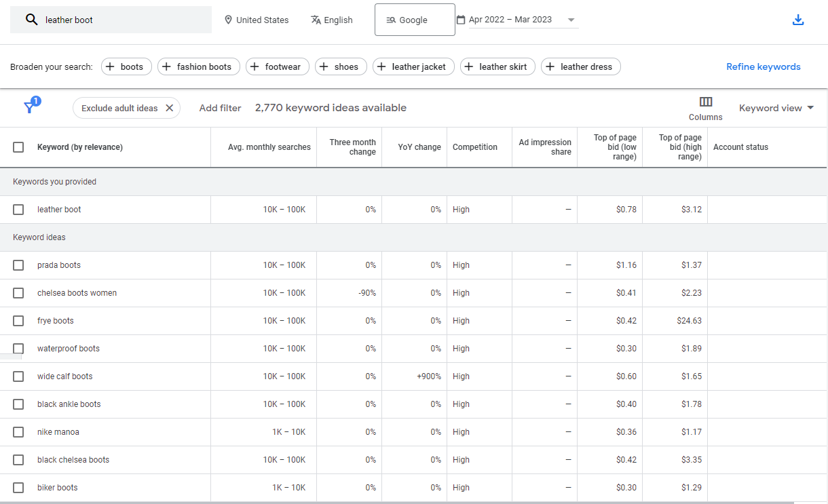Sort by Avg. monthly searches column
Image resolution: width=828 pixels, height=504 pixels.
(x=269, y=147)
